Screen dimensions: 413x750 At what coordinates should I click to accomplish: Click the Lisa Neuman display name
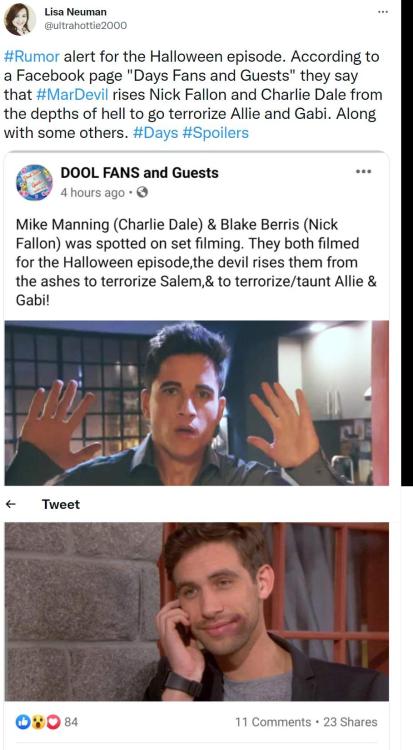[75, 12]
